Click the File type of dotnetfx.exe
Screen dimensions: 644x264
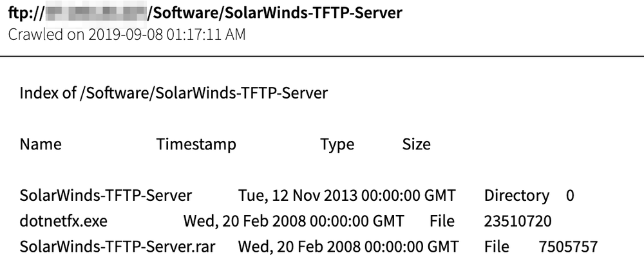pyautogui.click(x=442, y=222)
